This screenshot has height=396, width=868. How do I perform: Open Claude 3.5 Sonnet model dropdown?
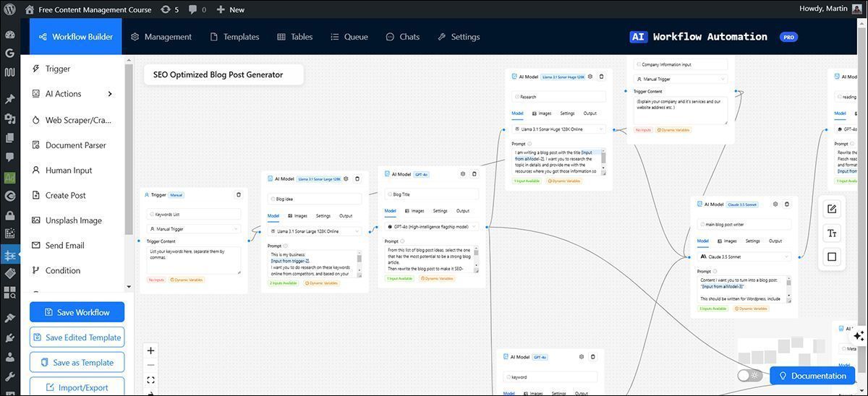pos(745,257)
